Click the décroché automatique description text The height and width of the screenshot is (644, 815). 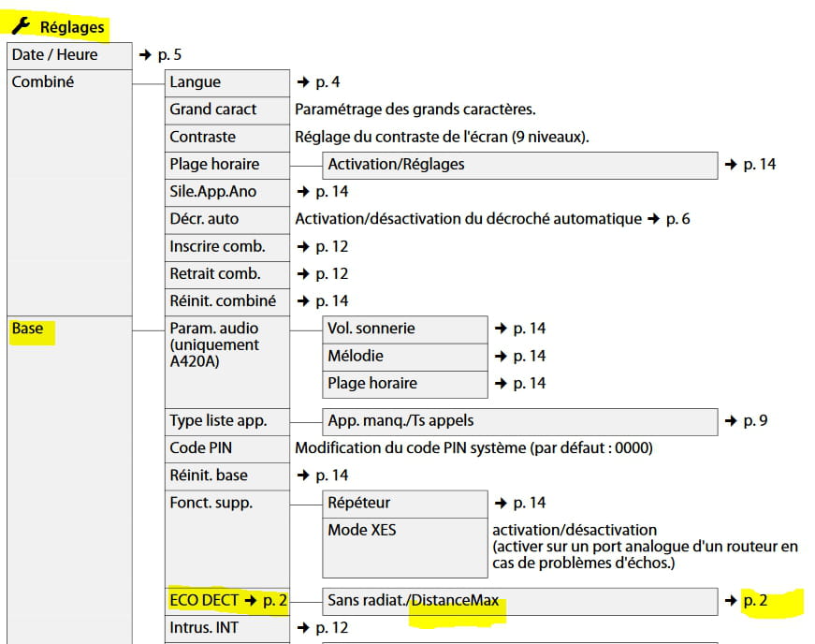[x=468, y=219]
